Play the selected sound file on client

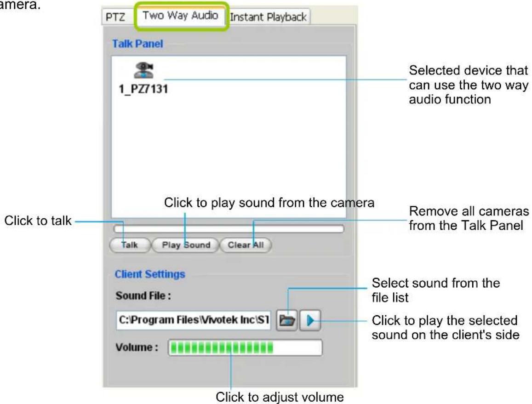click(310, 320)
